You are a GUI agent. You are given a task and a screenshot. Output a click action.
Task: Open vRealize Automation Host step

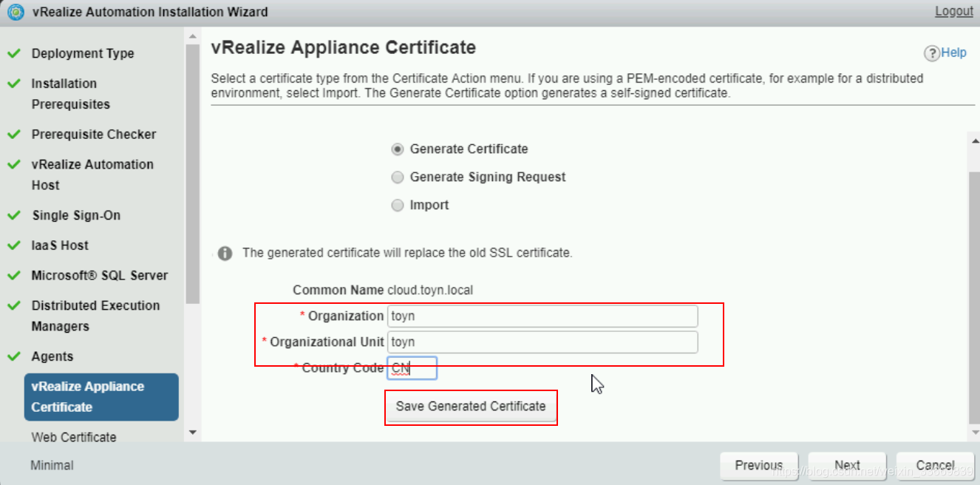[92, 174]
